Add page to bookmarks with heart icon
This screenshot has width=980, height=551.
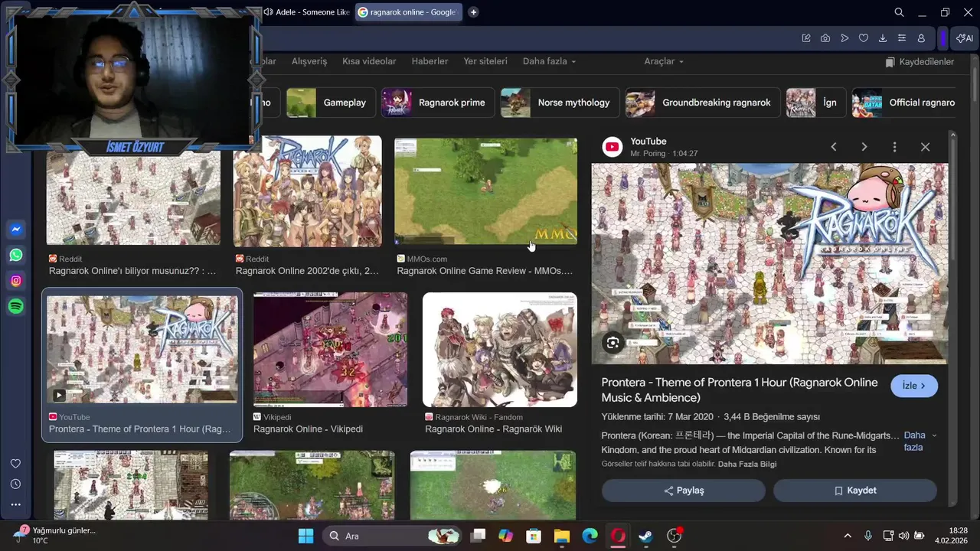[864, 38]
